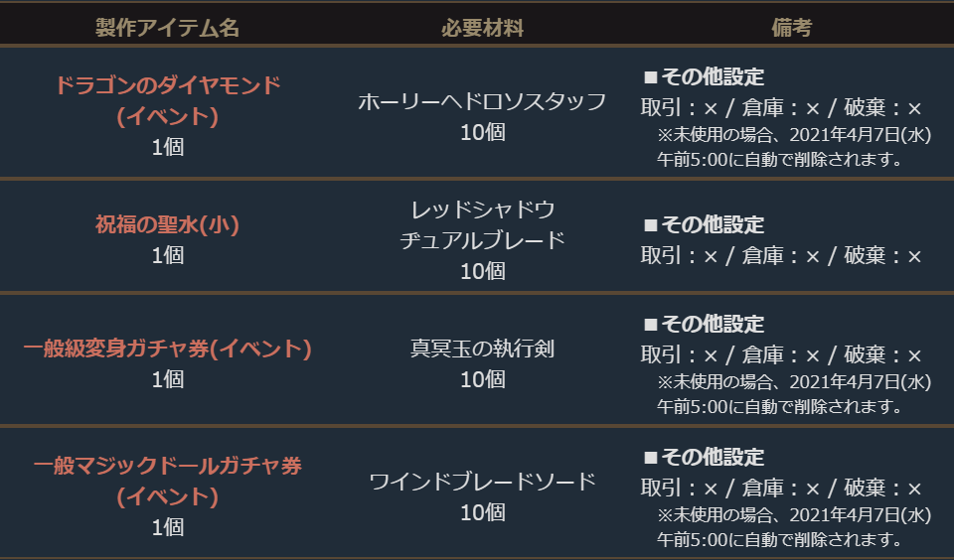Screen dimensions: 954x560
Task: Click the 取引/倉庫/破棄 line in the 真冥玉の執行剣 row
Action: (781, 354)
